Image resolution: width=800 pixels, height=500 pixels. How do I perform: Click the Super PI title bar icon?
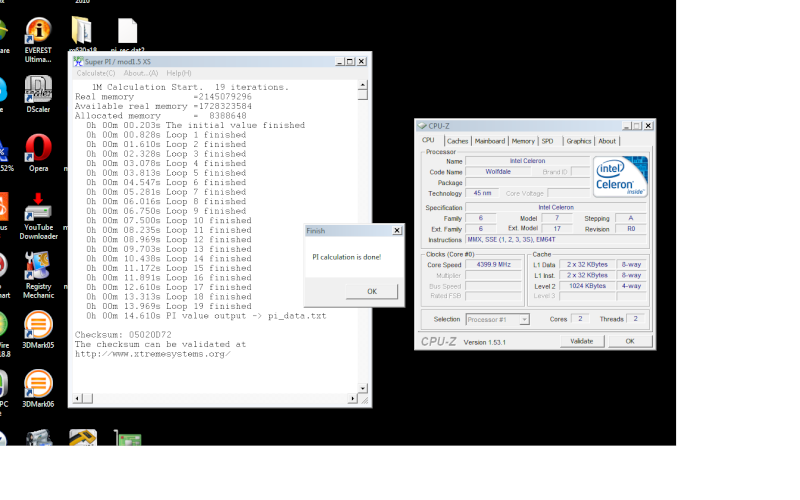click(x=78, y=61)
